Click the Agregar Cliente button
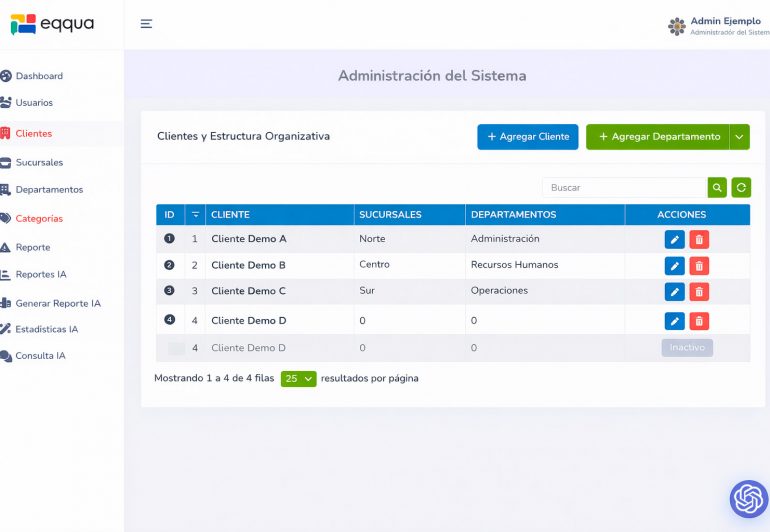 [527, 137]
